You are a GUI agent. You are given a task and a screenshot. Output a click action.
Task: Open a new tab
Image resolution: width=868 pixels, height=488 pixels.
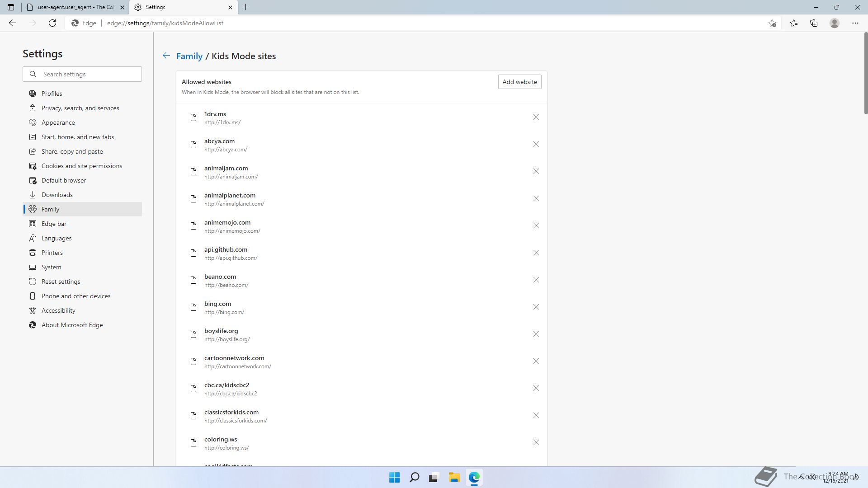[246, 7]
